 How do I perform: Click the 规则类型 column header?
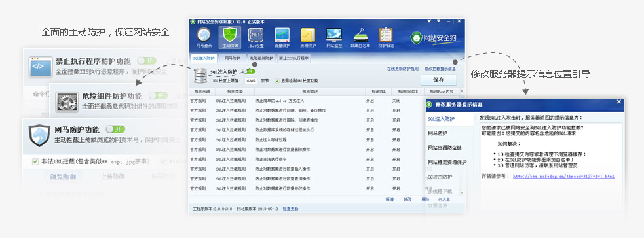(235, 92)
